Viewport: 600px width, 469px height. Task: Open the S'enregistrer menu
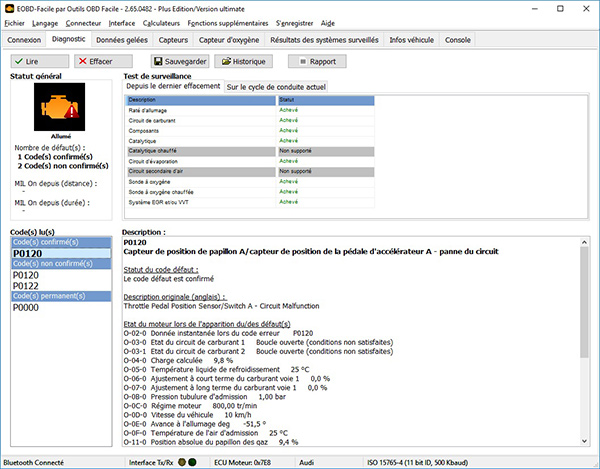click(294, 23)
